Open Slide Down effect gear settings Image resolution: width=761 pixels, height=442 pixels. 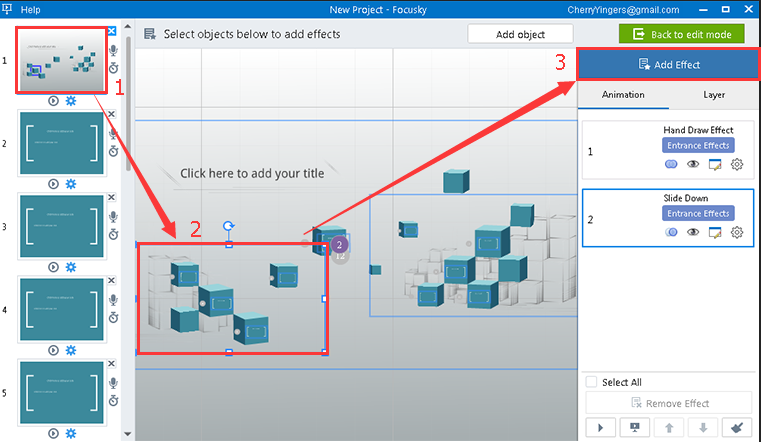tap(737, 232)
